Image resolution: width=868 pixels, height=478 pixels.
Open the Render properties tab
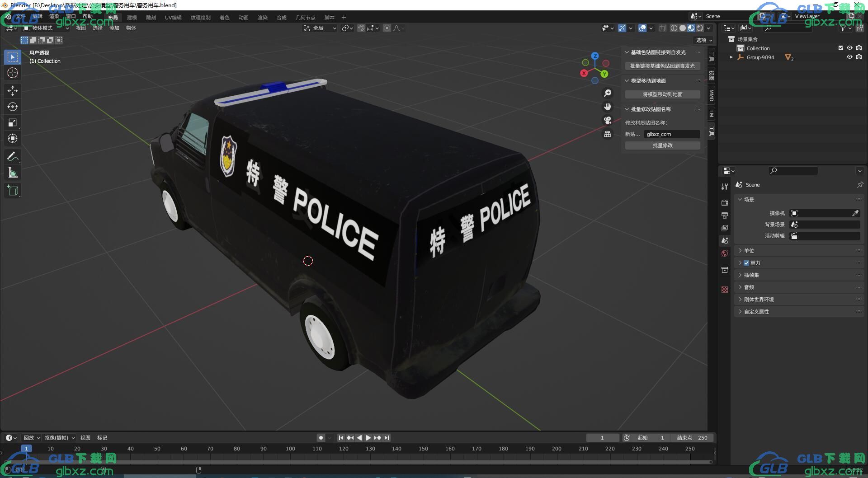pos(725,202)
